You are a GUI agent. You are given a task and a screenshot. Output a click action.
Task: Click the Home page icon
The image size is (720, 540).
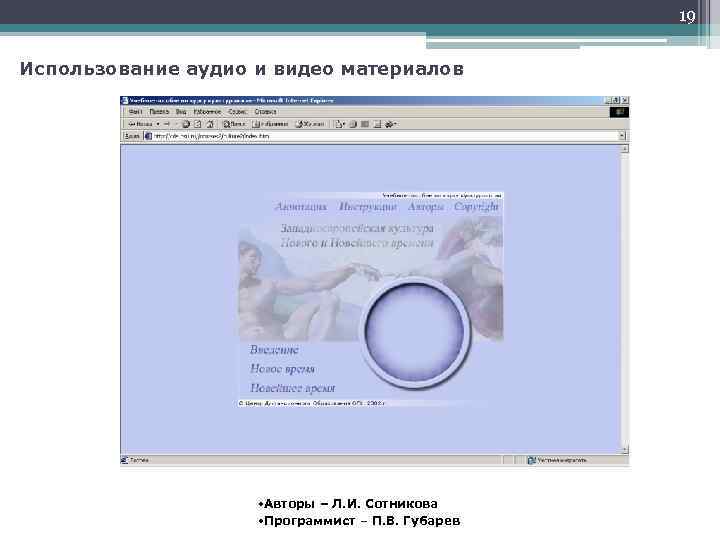tap(210, 124)
